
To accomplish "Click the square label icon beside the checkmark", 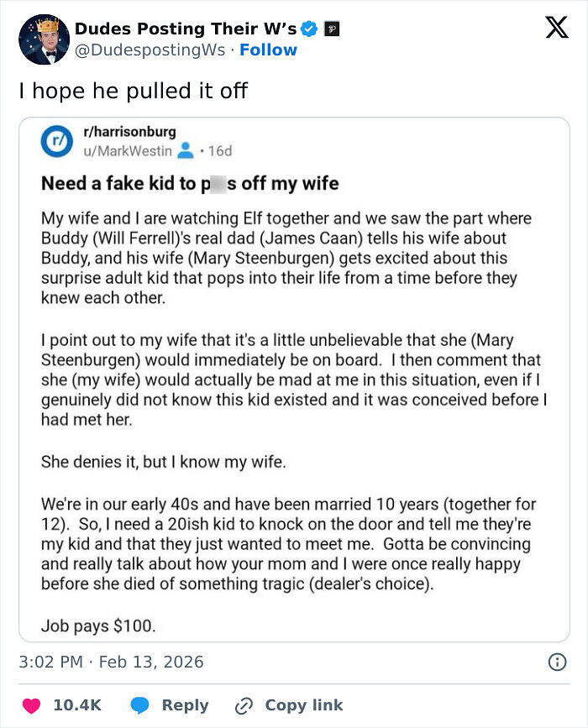I will 333,28.
